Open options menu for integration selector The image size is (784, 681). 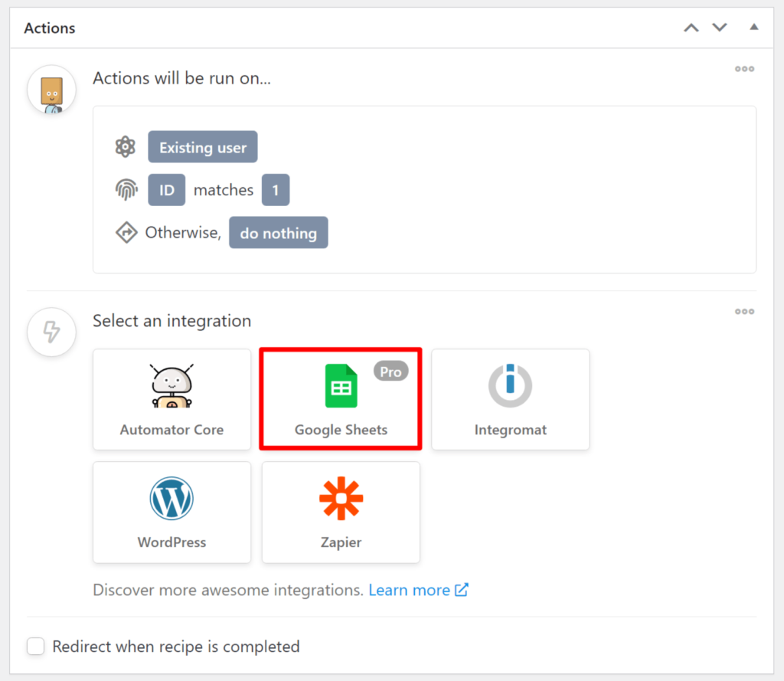744,312
